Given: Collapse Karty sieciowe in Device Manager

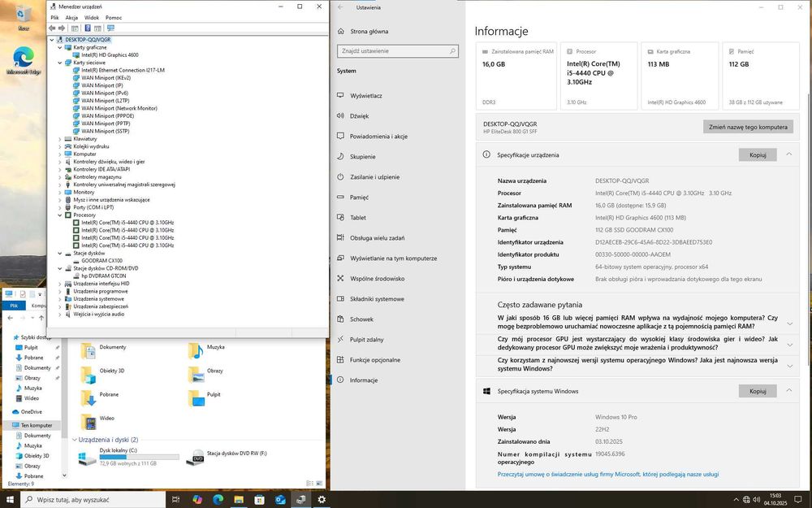Looking at the screenshot, I should pyautogui.click(x=59, y=63).
